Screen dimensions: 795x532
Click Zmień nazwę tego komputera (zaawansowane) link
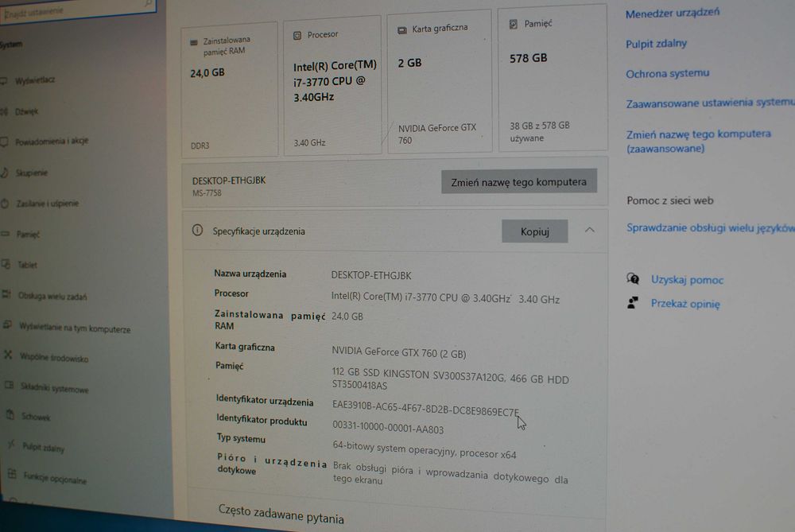pos(698,141)
